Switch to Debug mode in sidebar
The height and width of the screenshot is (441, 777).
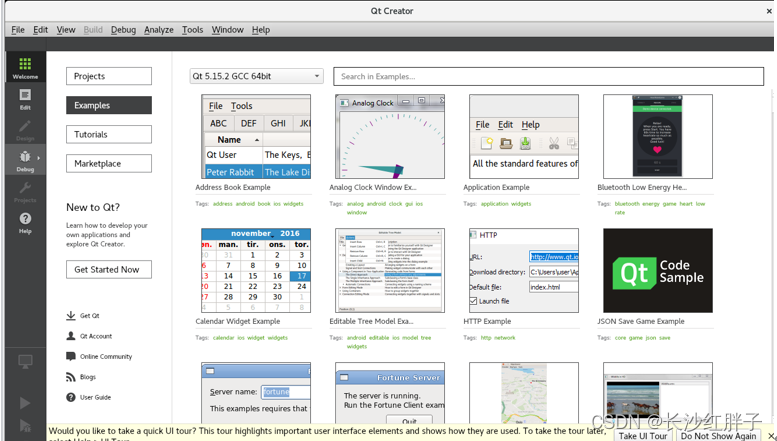click(25, 160)
